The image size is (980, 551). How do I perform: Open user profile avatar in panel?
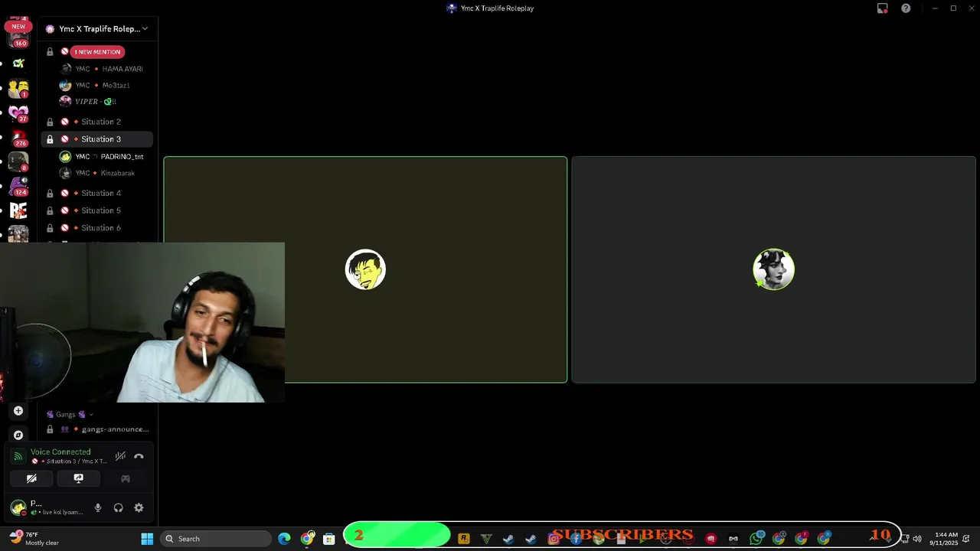[x=18, y=507]
